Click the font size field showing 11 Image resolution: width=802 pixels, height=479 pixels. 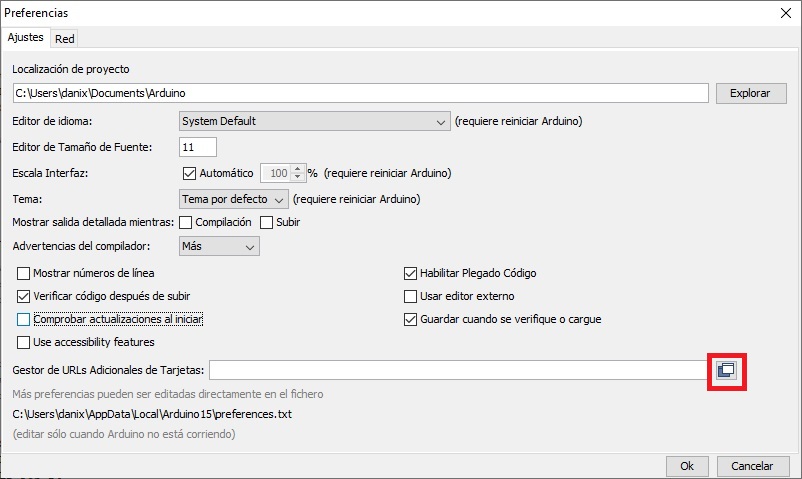tap(198, 147)
